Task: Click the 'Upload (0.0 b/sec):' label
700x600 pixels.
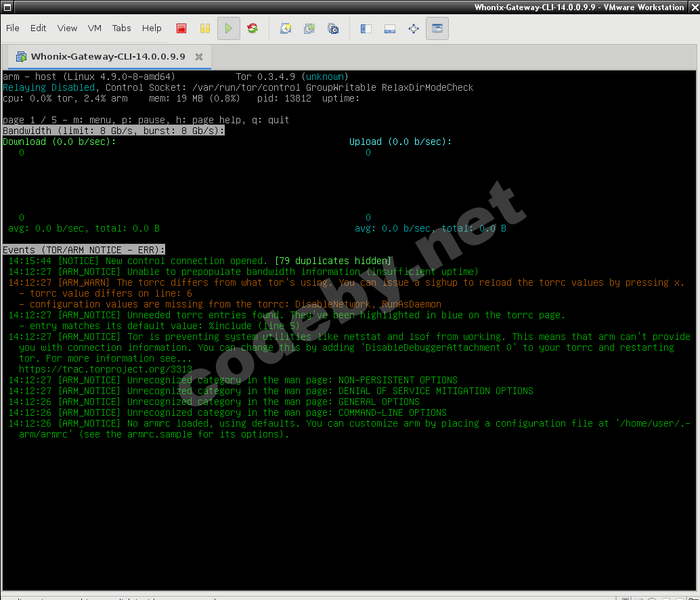Action: coord(400,142)
